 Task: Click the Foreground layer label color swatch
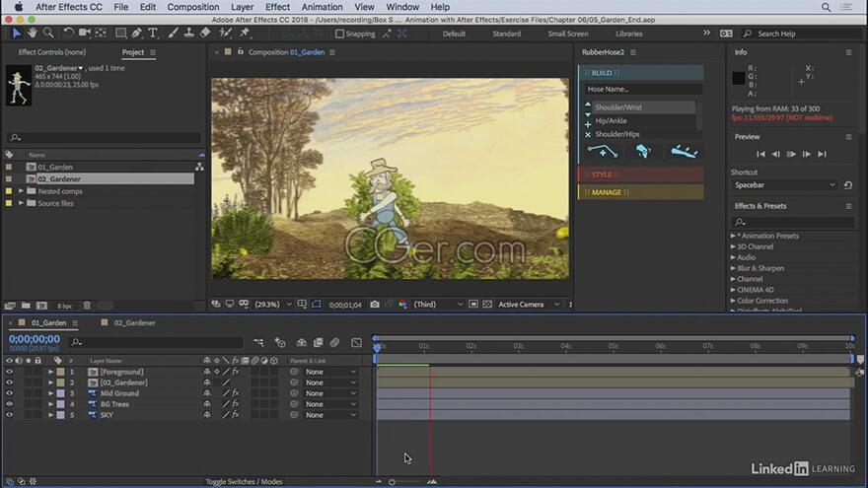[61, 372]
